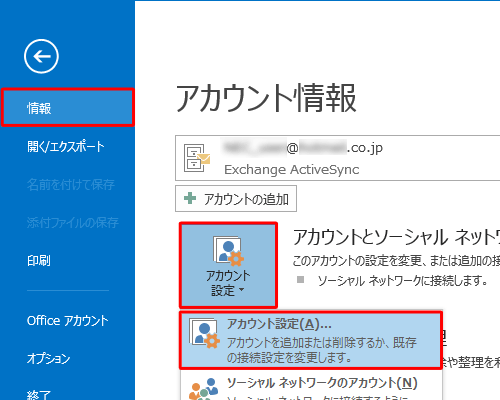This screenshot has height=400, width=500.
Task: Click the icon beside アカウント設定(A)...
Action: click(x=204, y=334)
